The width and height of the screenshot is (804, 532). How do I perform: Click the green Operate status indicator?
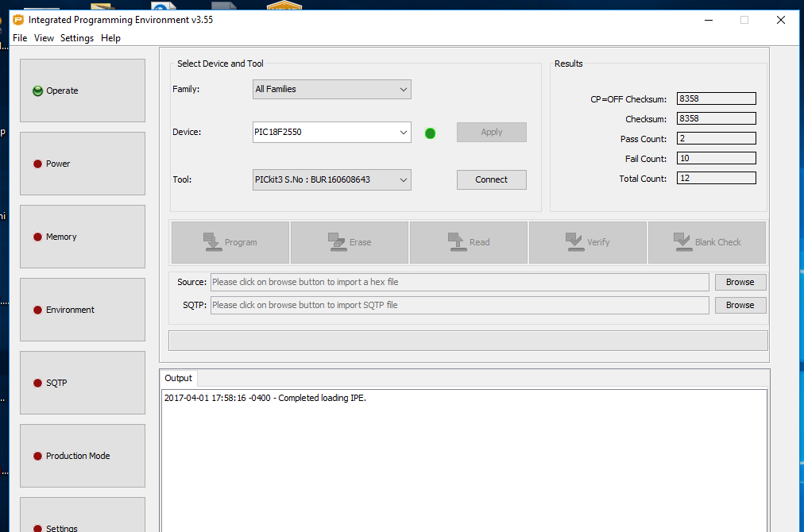(x=37, y=91)
